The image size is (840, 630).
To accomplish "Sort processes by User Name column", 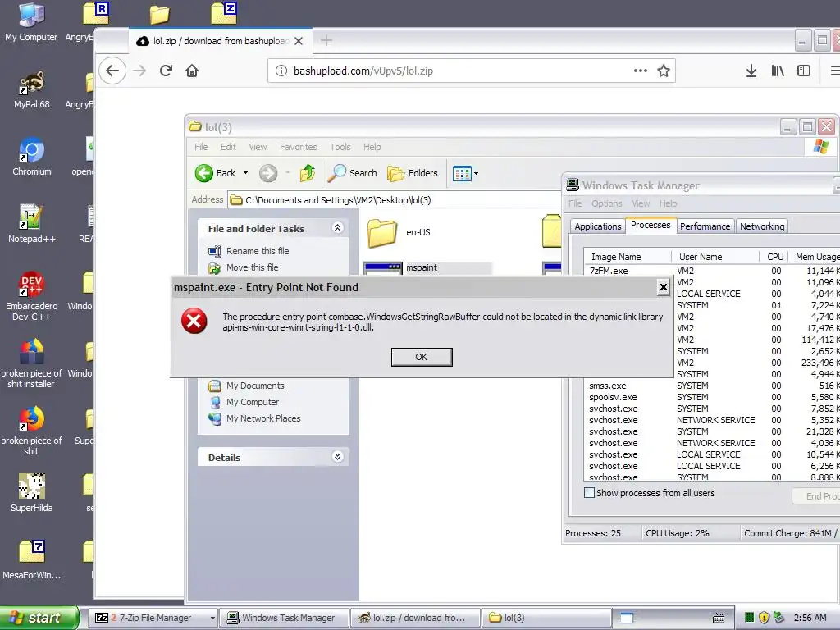I will 715,257.
